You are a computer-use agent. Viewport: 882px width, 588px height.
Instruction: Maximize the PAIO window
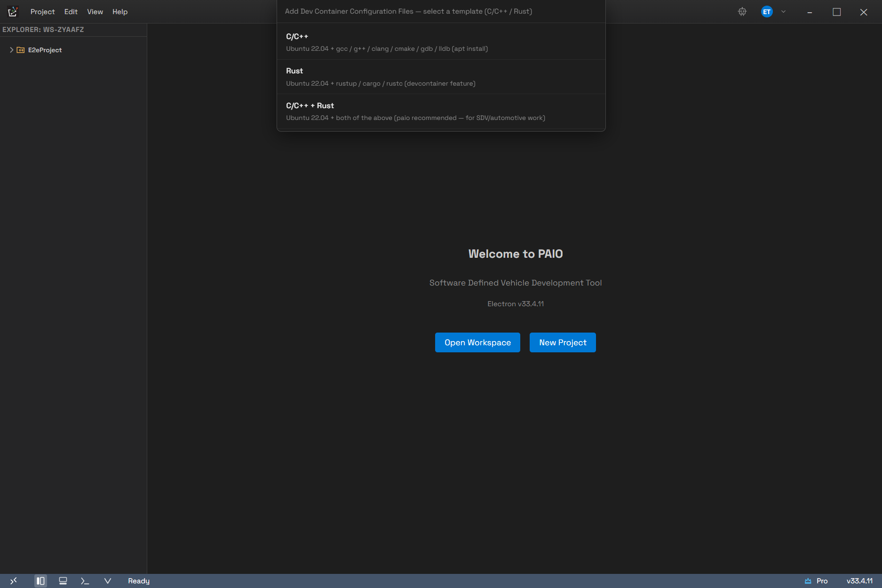837,12
